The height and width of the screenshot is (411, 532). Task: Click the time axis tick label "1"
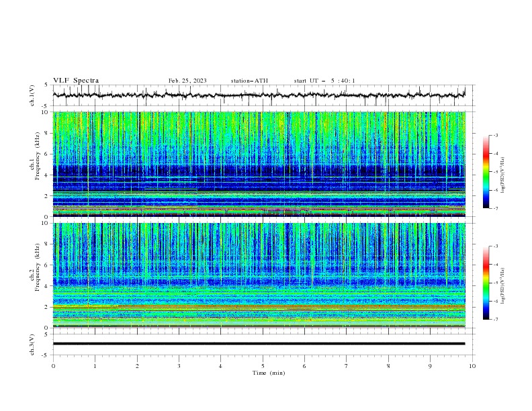[95, 366]
